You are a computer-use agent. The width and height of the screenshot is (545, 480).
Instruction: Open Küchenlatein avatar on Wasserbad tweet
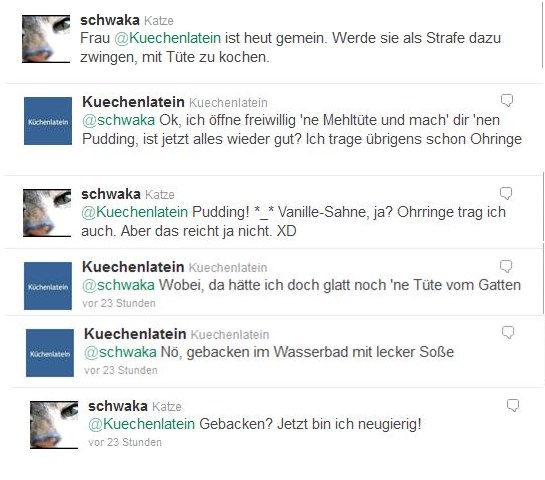[50, 353]
